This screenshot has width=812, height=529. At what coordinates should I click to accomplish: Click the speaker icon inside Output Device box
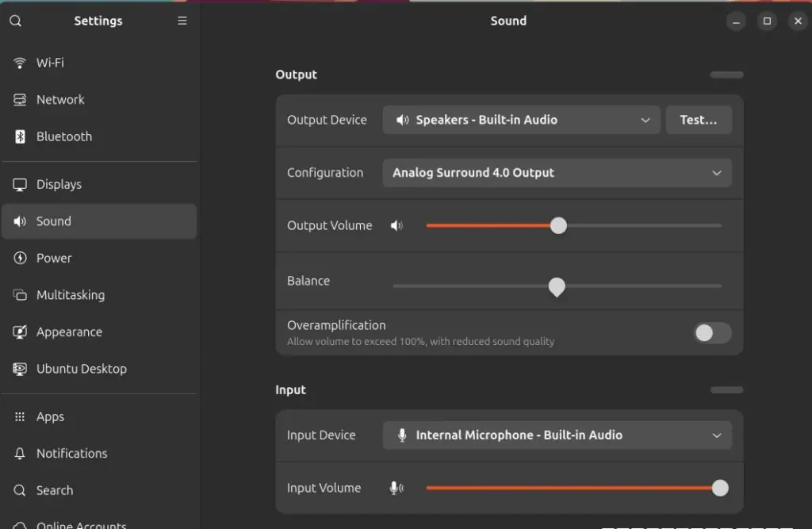click(x=402, y=121)
